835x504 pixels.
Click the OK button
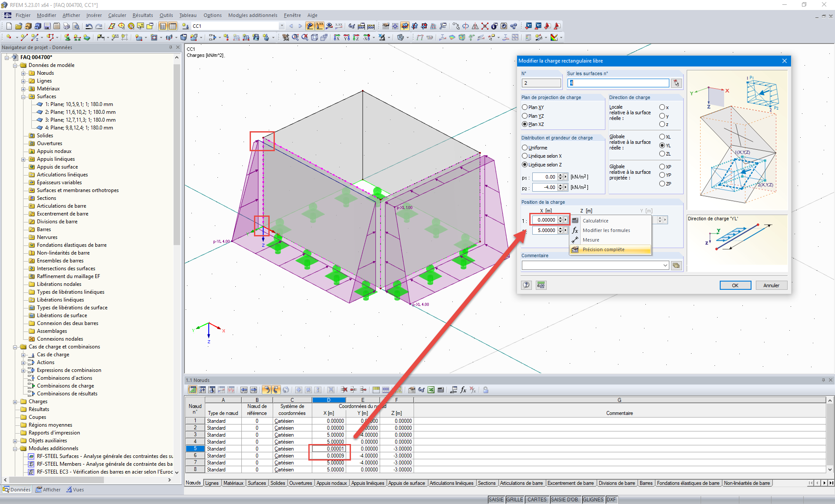pos(735,285)
